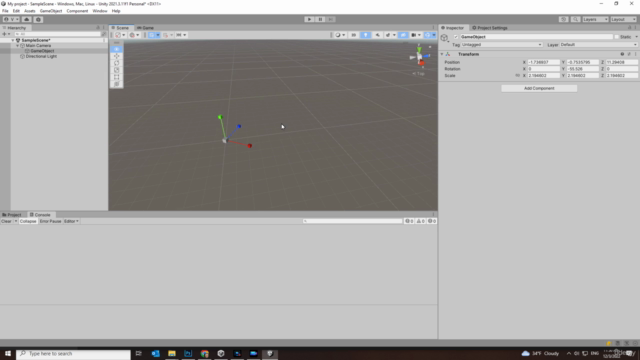Click the Console Clear button
This screenshot has height=360, width=640.
click(7, 221)
